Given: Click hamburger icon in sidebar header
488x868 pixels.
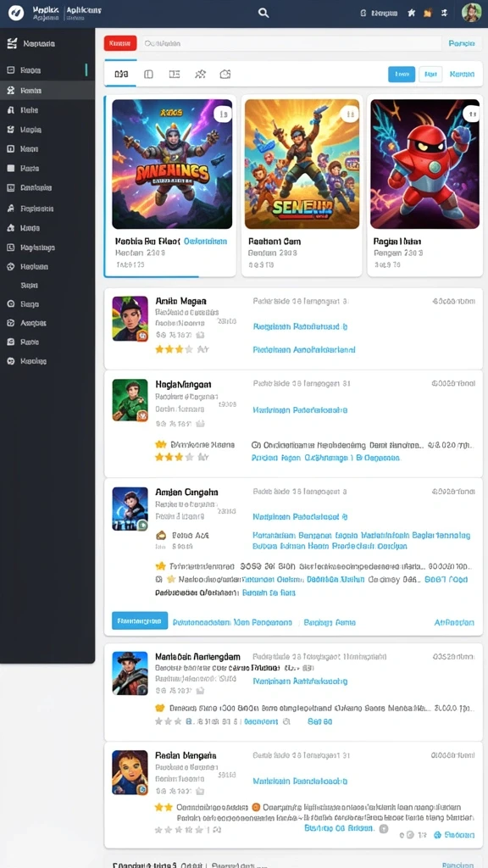Looking at the screenshot, I should coord(12,44).
